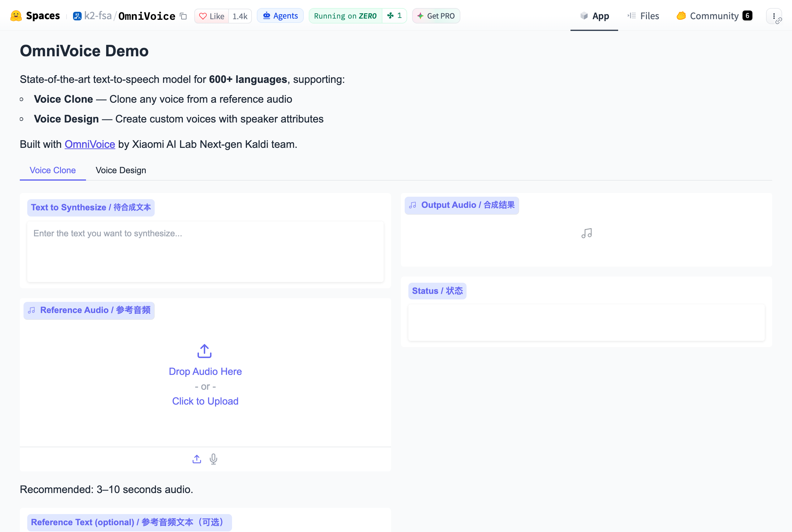The width and height of the screenshot is (792, 532).
Task: Click the k2-fsa organization avatar icon
Action: 77,16
